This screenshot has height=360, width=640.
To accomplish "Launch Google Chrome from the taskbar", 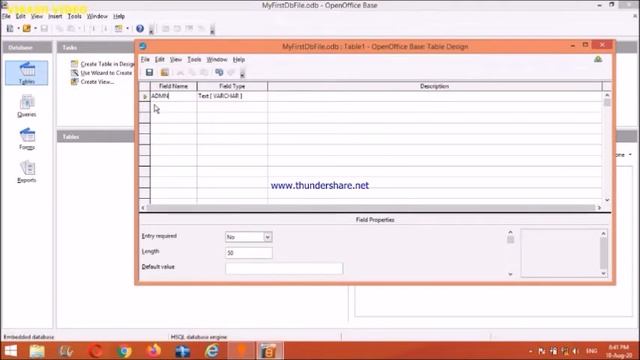I will [x=124, y=351].
